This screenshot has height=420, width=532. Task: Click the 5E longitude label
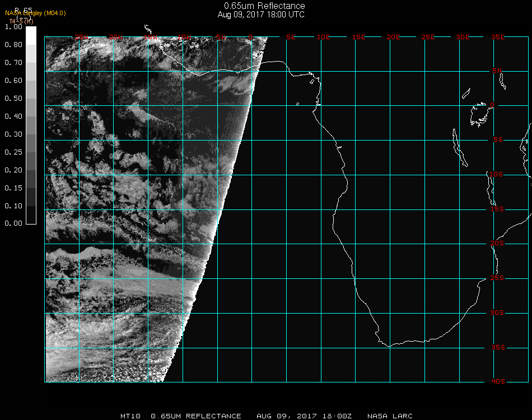[x=291, y=38]
